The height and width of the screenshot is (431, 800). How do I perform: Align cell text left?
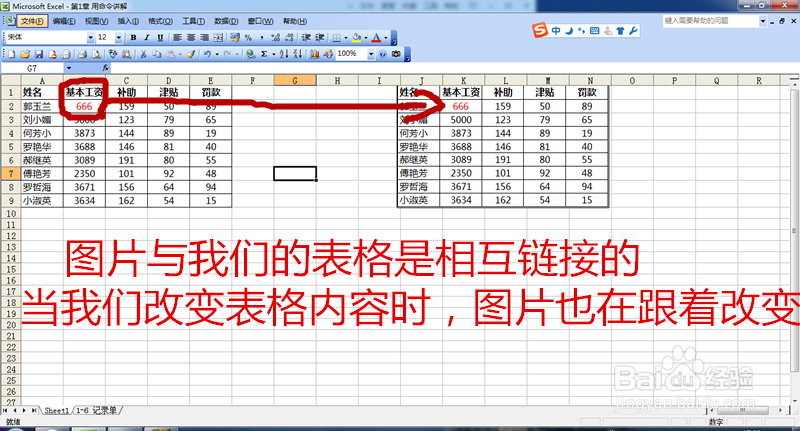click(178, 37)
